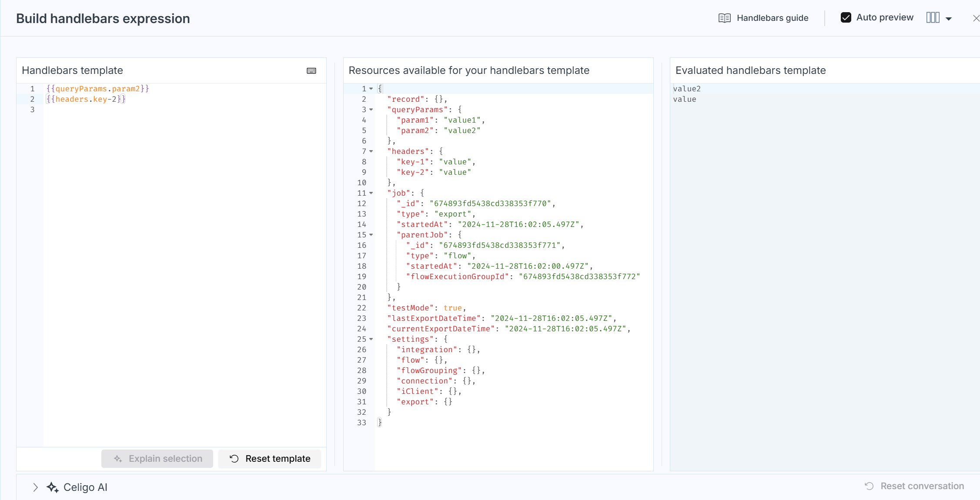
Task: Click Explain selection button
Action: (x=157, y=459)
